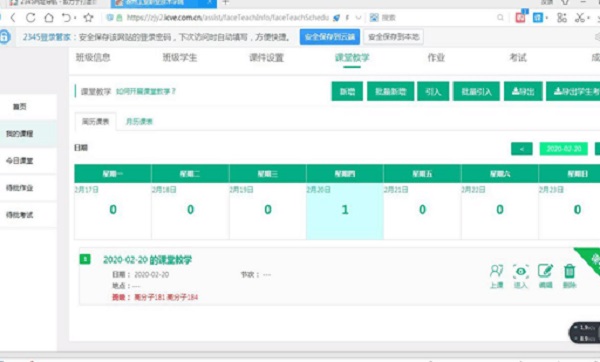Click the 2345 password manager lock icon
The width and height of the screenshot is (600, 362).
point(5,37)
